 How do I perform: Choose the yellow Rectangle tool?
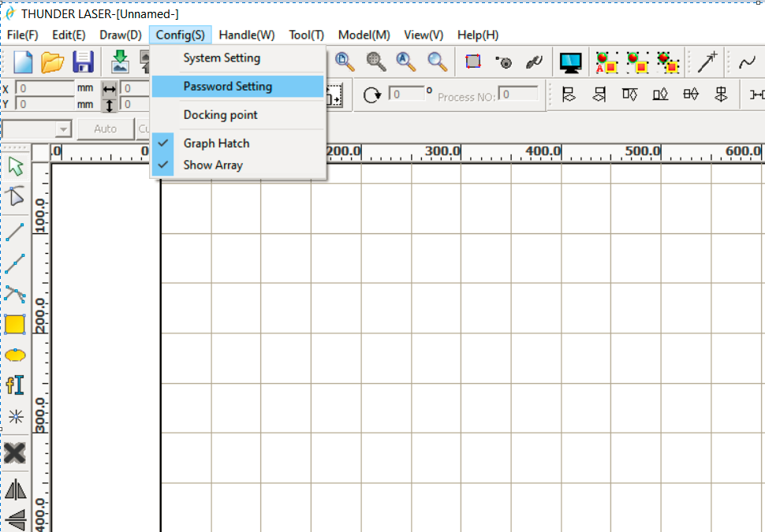click(x=15, y=324)
